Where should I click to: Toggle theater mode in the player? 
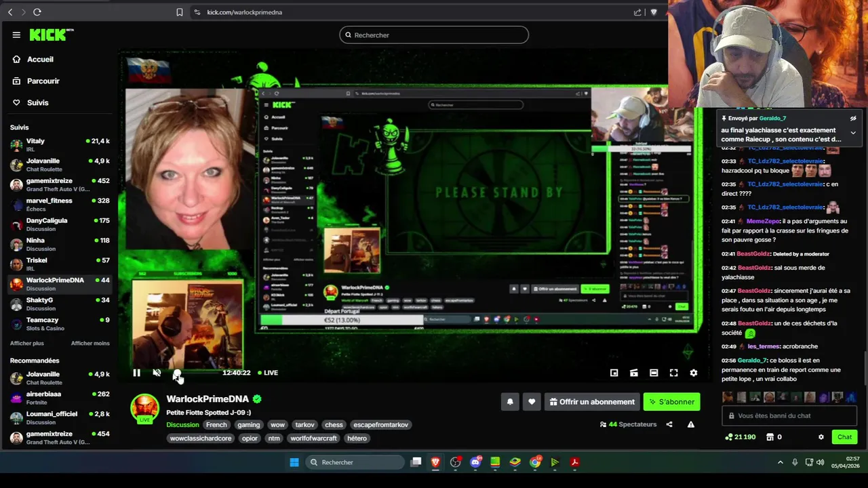click(654, 373)
